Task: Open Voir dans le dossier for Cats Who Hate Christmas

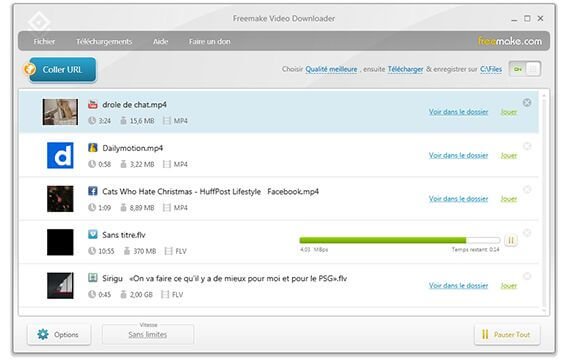Action: tap(458, 199)
